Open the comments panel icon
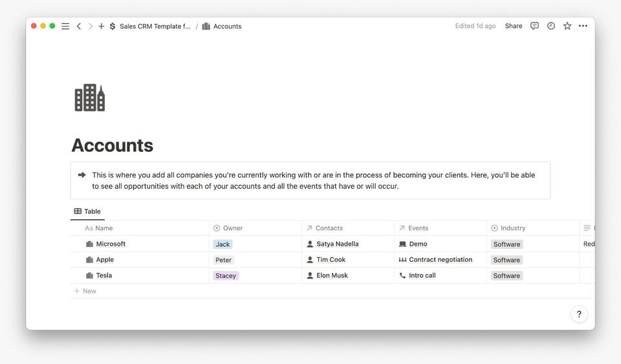The image size is (621, 364). 534,26
